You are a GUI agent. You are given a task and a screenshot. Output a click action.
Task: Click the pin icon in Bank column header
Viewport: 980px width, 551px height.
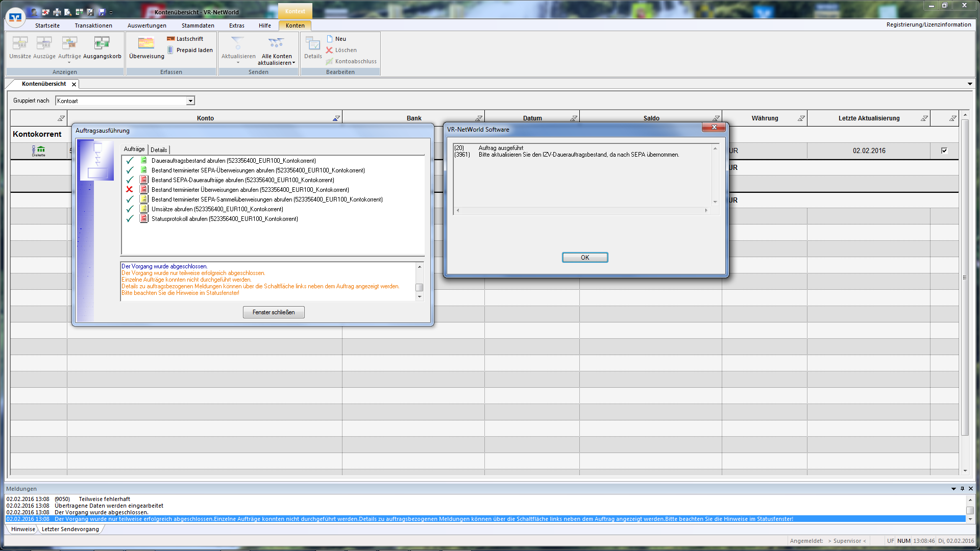[479, 118]
